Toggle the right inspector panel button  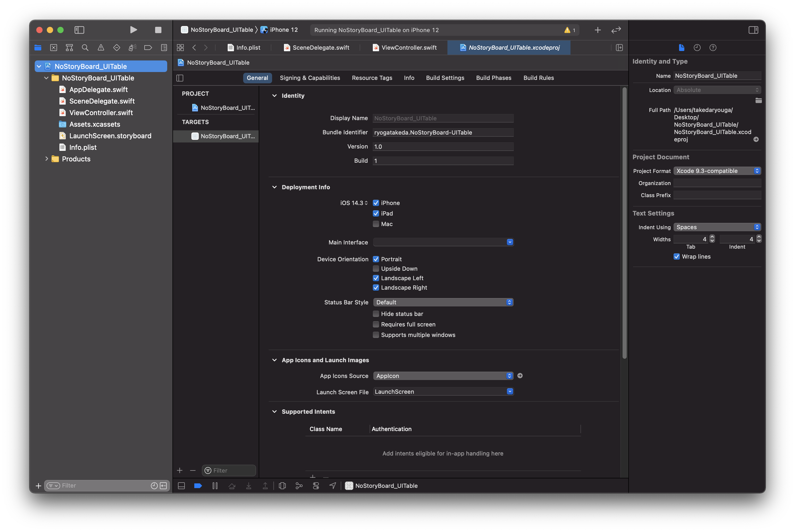pos(753,30)
